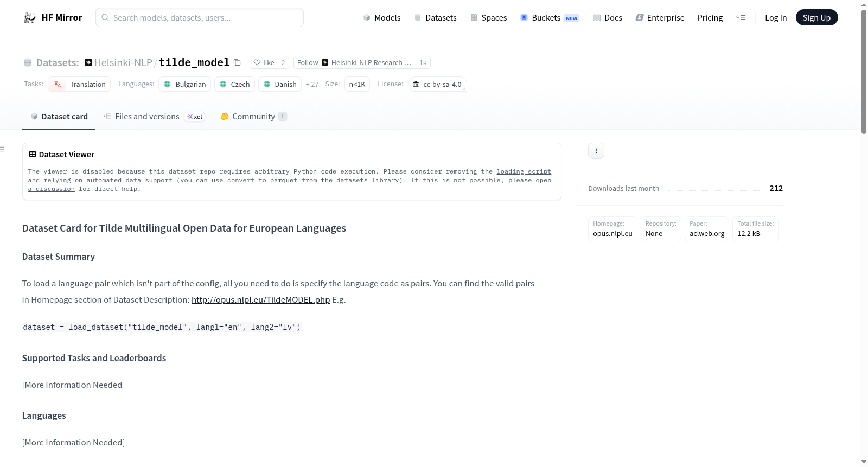Select the Bulgarian language tag
This screenshot has width=868, height=467.
184,84
